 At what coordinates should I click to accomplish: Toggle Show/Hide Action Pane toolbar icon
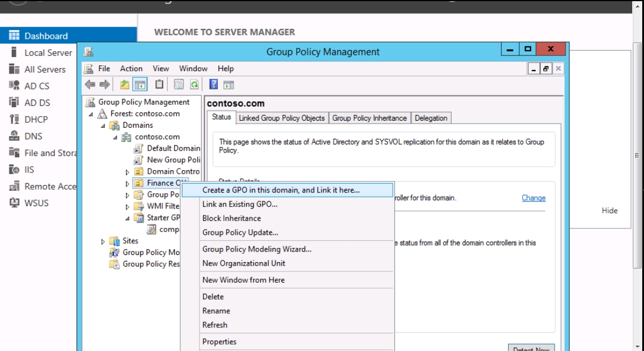click(x=229, y=85)
